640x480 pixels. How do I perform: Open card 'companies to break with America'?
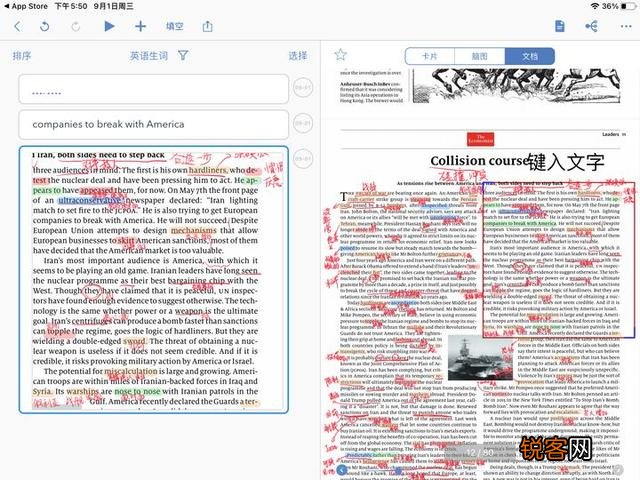153,124
